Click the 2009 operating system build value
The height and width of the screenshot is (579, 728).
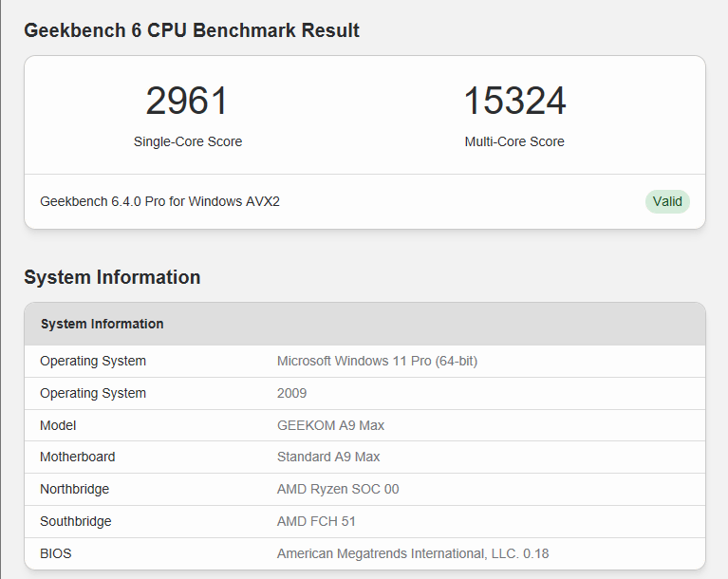coord(291,393)
